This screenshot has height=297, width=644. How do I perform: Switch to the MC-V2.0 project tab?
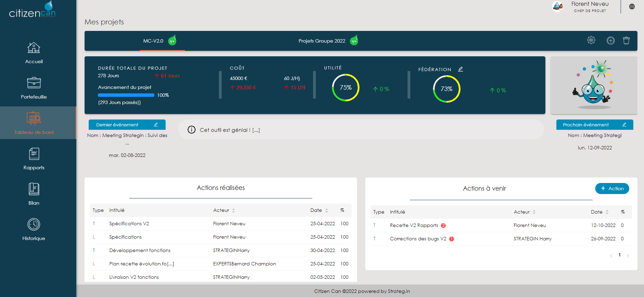[153, 41]
